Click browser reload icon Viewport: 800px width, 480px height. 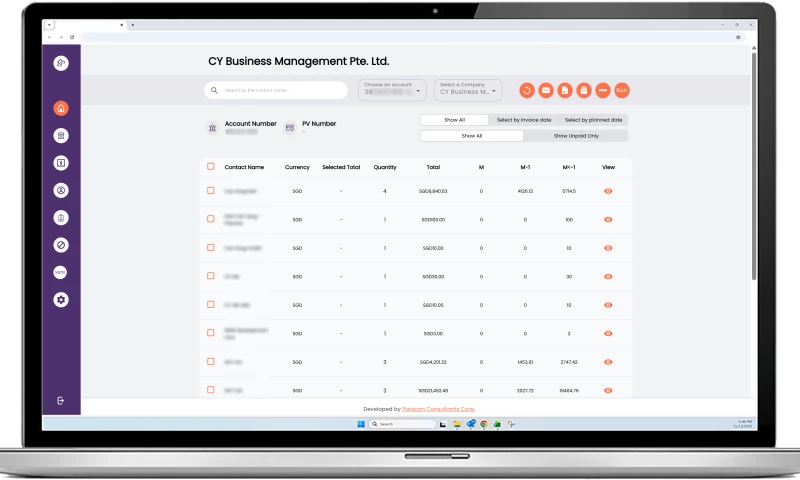coord(72,37)
